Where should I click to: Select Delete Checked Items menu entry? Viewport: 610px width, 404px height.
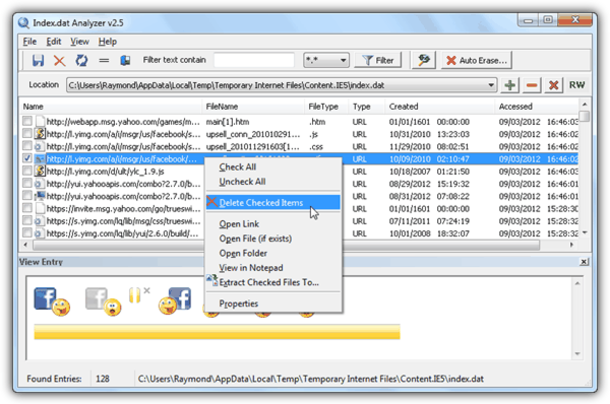pyautogui.click(x=273, y=203)
